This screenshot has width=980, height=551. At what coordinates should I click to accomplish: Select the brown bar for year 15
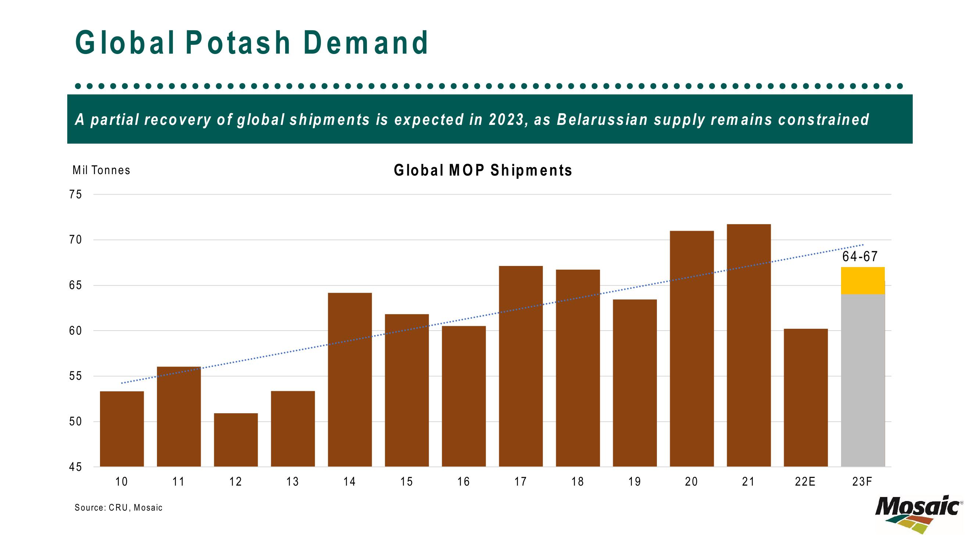point(407,390)
